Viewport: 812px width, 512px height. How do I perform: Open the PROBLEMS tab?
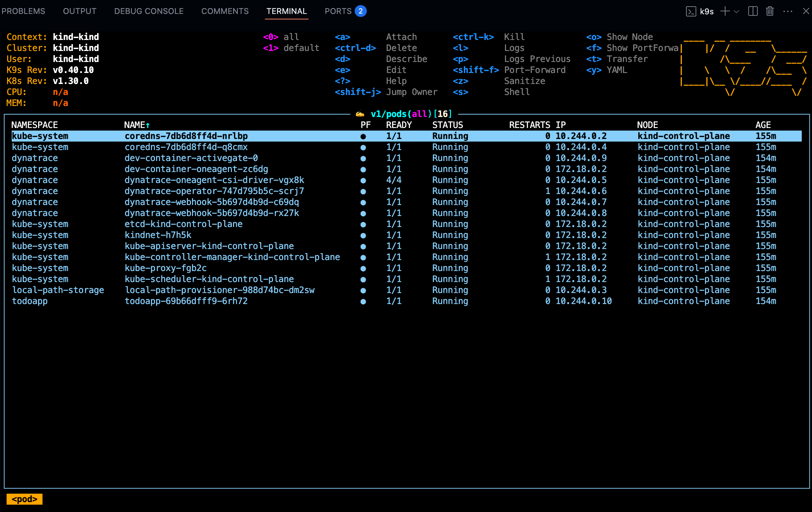coord(23,11)
